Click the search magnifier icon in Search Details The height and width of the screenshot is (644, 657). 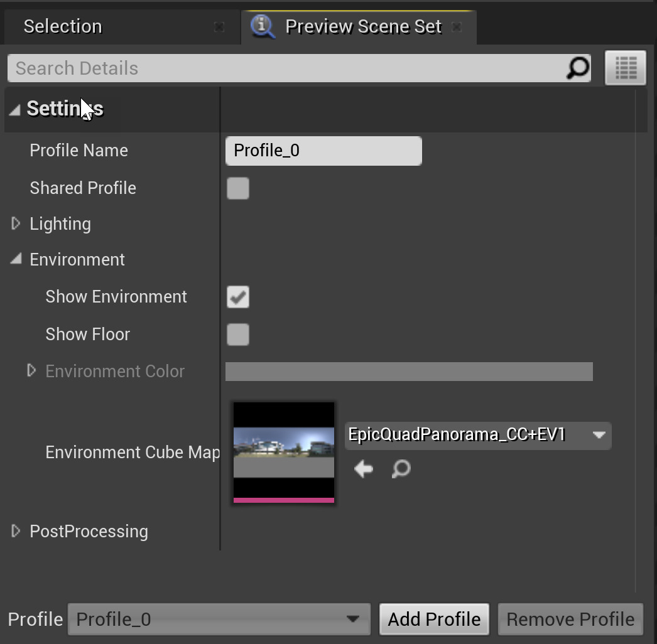[x=578, y=68]
